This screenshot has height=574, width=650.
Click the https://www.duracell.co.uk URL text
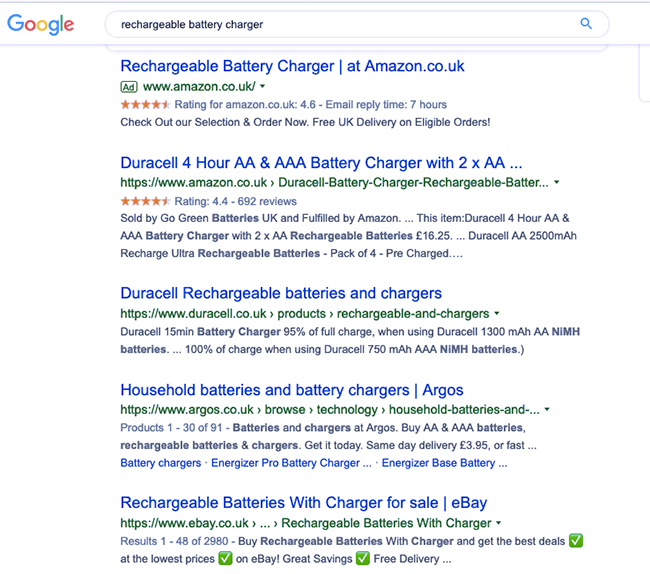coord(194,314)
